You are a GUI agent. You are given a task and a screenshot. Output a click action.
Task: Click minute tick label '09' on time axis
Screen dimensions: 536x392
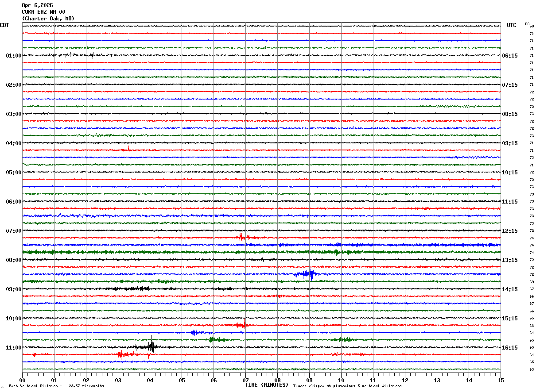[x=310, y=380]
